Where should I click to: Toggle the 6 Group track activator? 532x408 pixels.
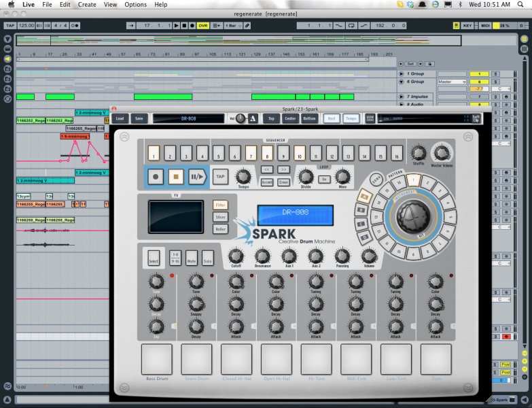pyautogui.click(x=479, y=82)
